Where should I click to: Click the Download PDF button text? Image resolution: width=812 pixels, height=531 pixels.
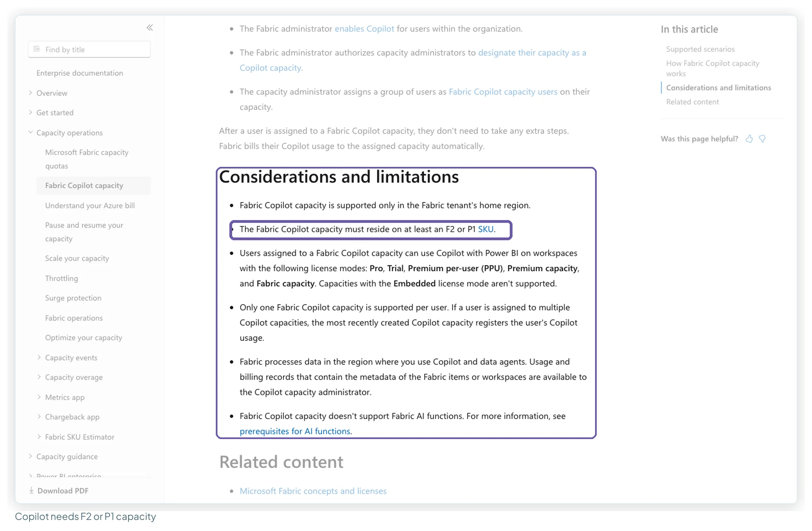coord(63,490)
